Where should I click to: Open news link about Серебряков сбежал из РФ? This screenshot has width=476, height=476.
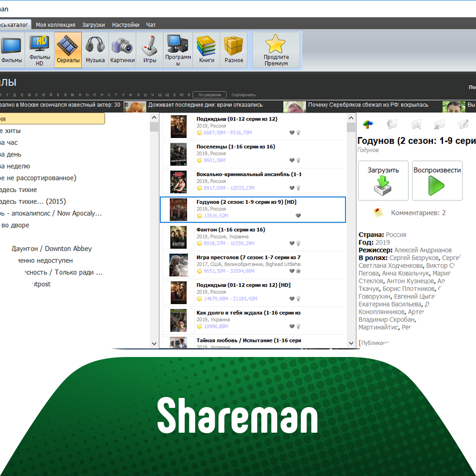pyautogui.click(x=368, y=105)
